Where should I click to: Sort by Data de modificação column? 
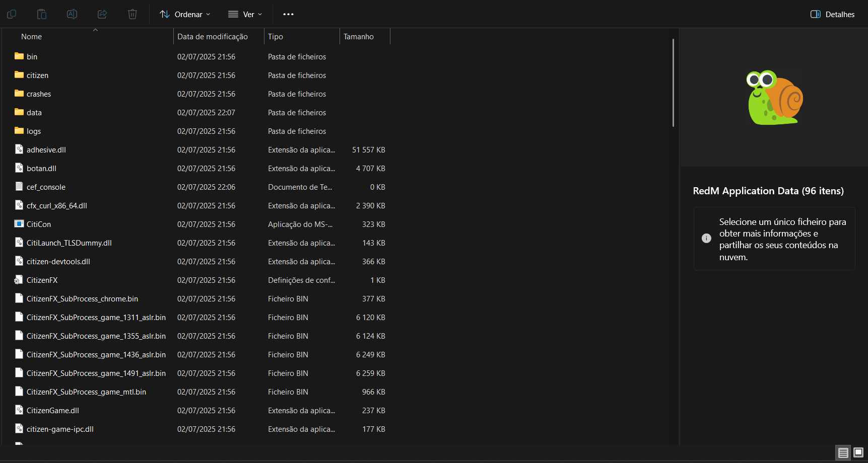[x=213, y=37]
